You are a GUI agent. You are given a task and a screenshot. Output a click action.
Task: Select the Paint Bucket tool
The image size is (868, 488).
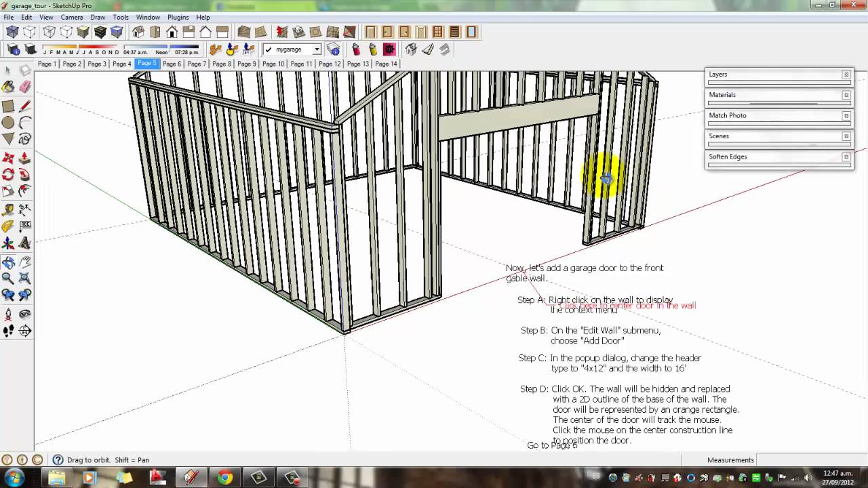point(8,87)
